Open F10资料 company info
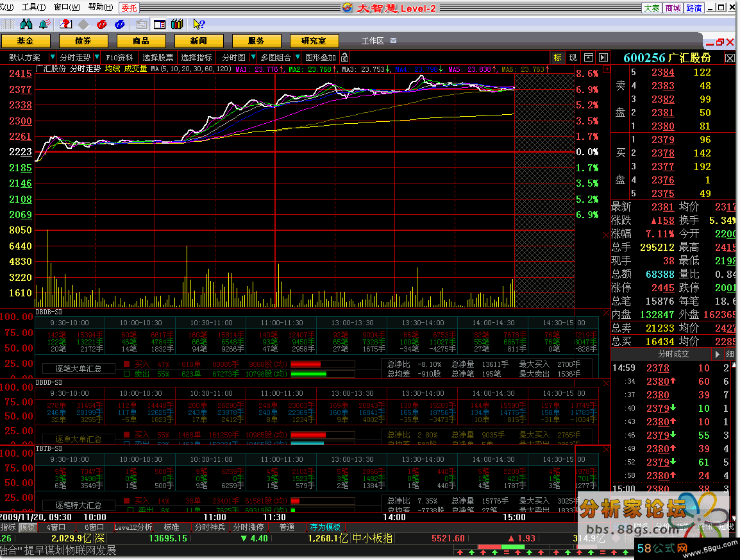The width and height of the screenshot is (740, 560). click(x=119, y=57)
